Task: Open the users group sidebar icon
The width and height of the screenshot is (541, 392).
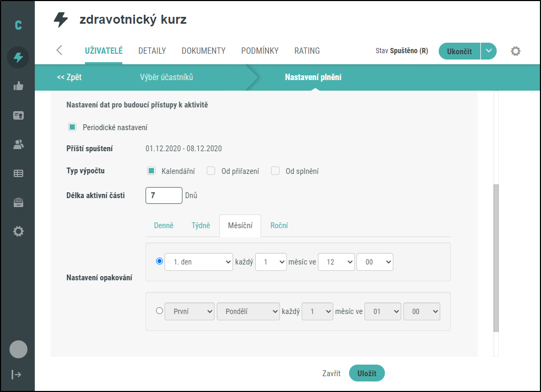Action: (x=18, y=144)
